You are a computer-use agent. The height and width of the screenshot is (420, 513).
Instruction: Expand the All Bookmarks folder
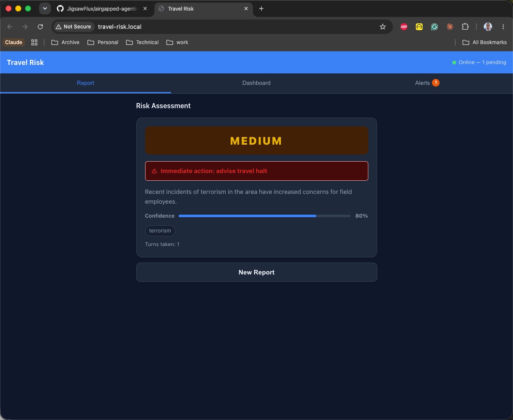pyautogui.click(x=485, y=42)
